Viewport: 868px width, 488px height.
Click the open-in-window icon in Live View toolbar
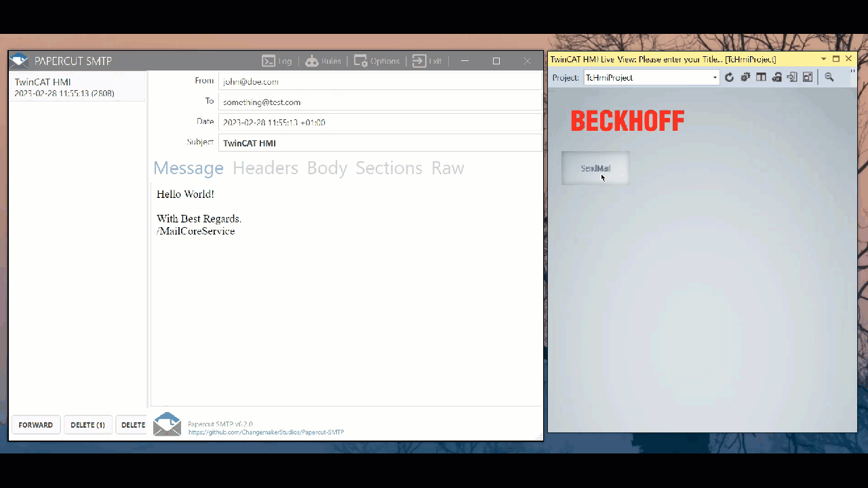(x=808, y=77)
